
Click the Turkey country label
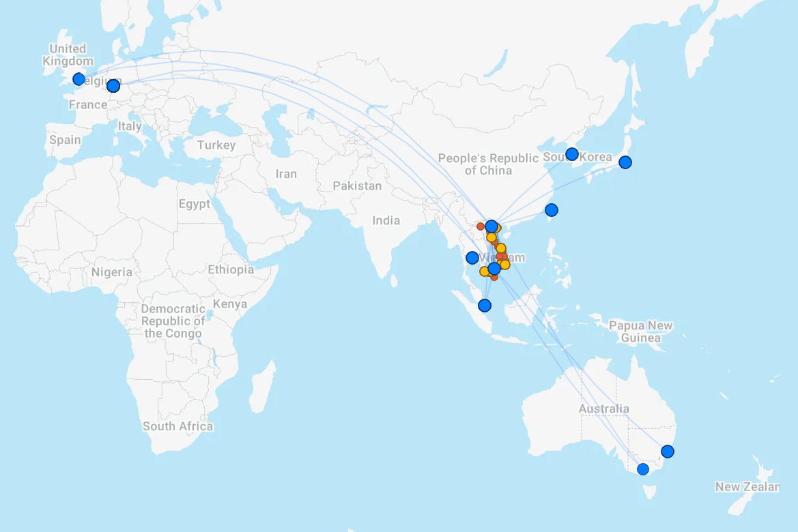point(216,145)
